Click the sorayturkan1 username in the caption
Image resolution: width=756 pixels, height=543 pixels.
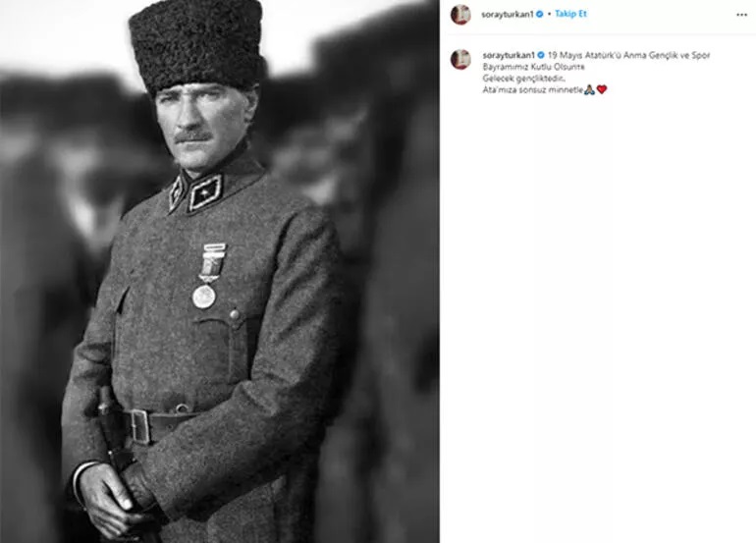coord(509,55)
